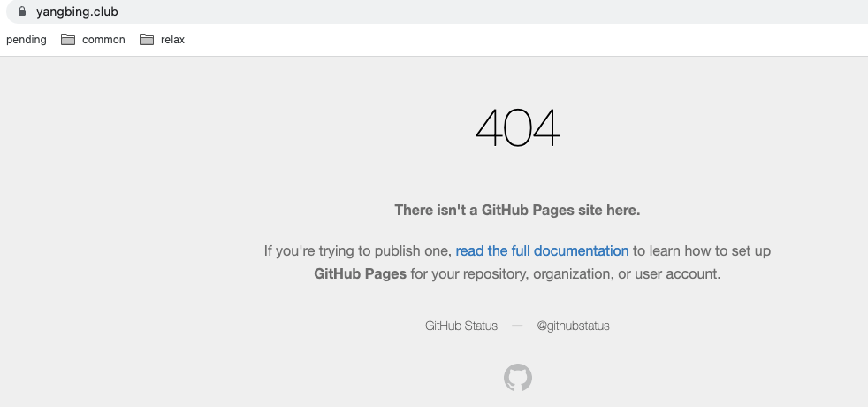The image size is (868, 407).
Task: Click the yangbing.club URL text
Action: coord(77,12)
